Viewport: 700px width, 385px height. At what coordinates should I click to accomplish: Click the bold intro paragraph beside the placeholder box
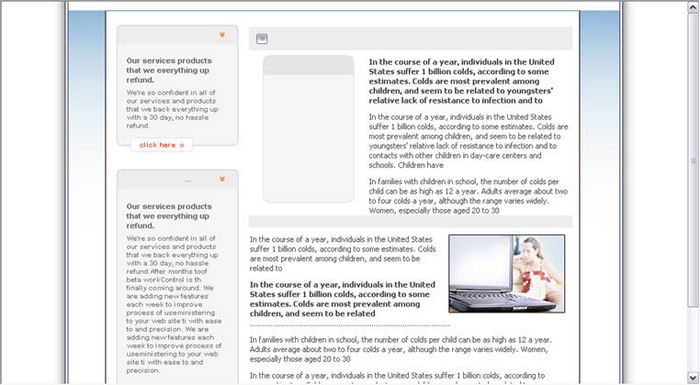pyautogui.click(x=462, y=81)
